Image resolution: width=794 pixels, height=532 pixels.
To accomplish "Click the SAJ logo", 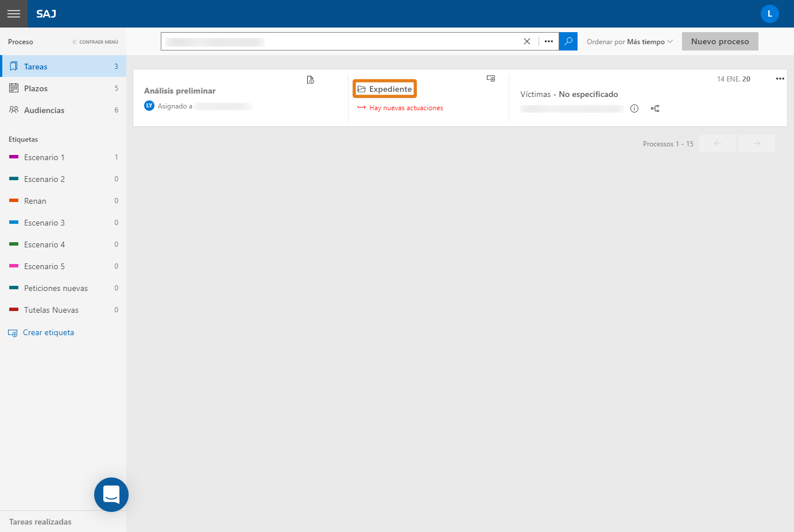I will pos(46,14).
